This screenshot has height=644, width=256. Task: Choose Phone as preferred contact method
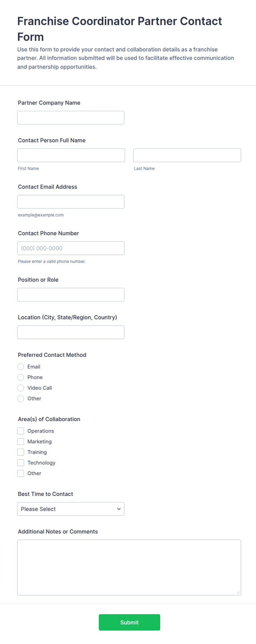point(21,377)
